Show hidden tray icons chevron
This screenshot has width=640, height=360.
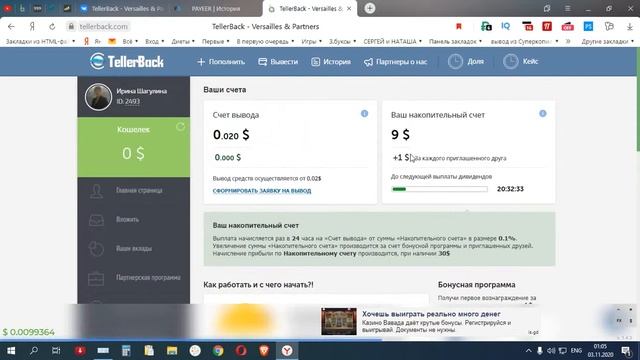coord(528,351)
